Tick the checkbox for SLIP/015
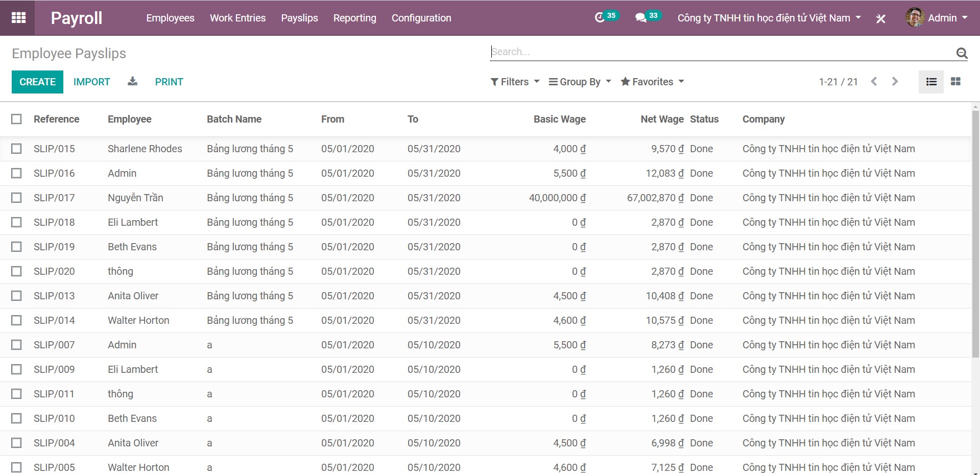This screenshot has height=475, width=980. coord(16,149)
